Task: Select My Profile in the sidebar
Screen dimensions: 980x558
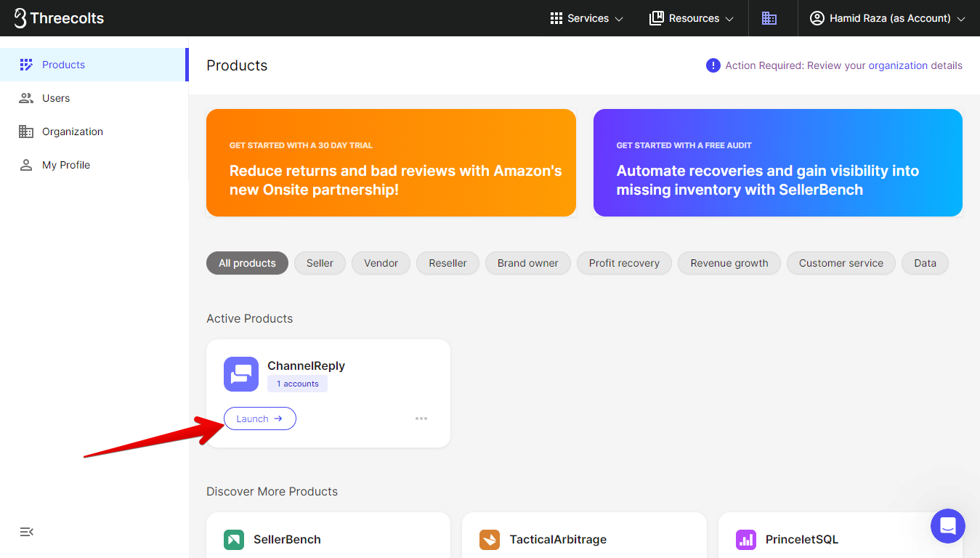Action: tap(65, 165)
